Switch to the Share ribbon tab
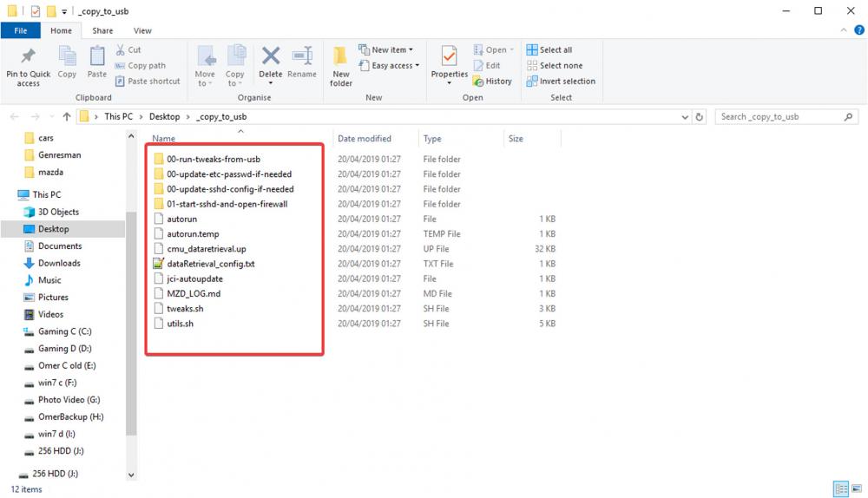Image resolution: width=868 pixels, height=498 pixels. [x=102, y=30]
